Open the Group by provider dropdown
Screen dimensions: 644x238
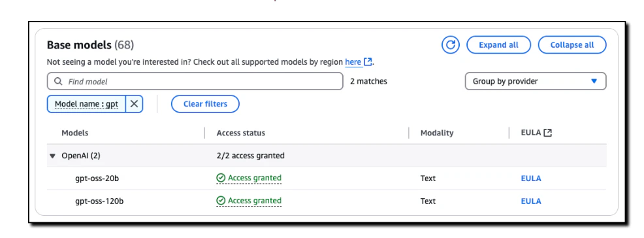coord(536,81)
